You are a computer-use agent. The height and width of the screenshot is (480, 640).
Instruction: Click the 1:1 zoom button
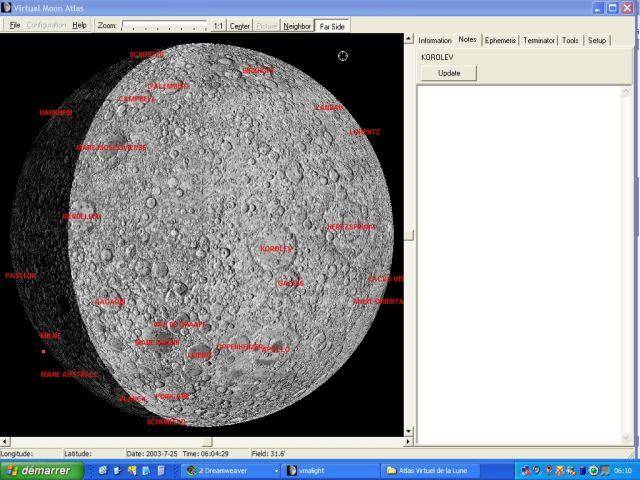pos(218,26)
